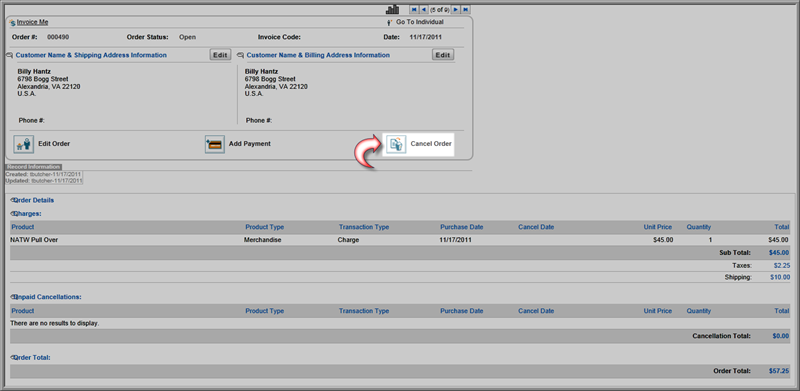
Task: Click the Invoice Me dollar icon
Action: point(12,23)
